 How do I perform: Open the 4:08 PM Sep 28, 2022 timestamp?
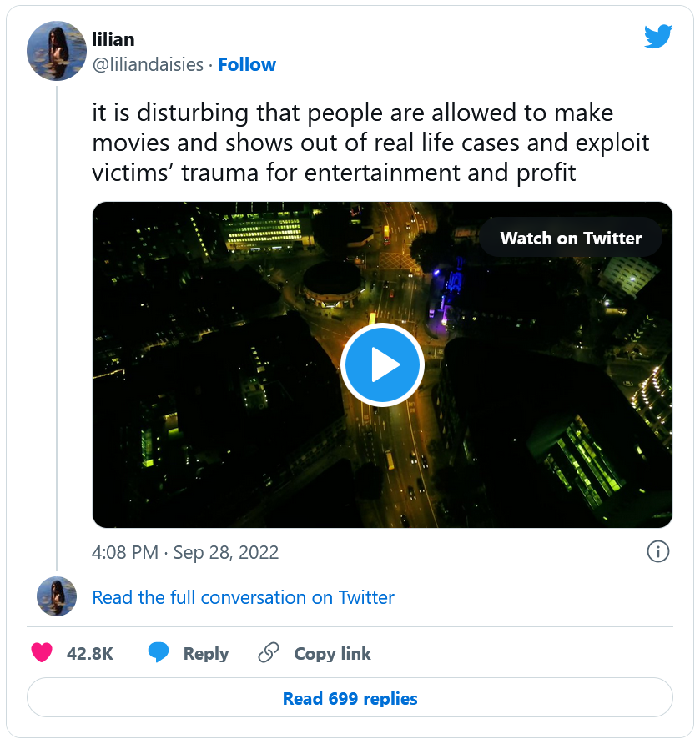[x=185, y=552]
